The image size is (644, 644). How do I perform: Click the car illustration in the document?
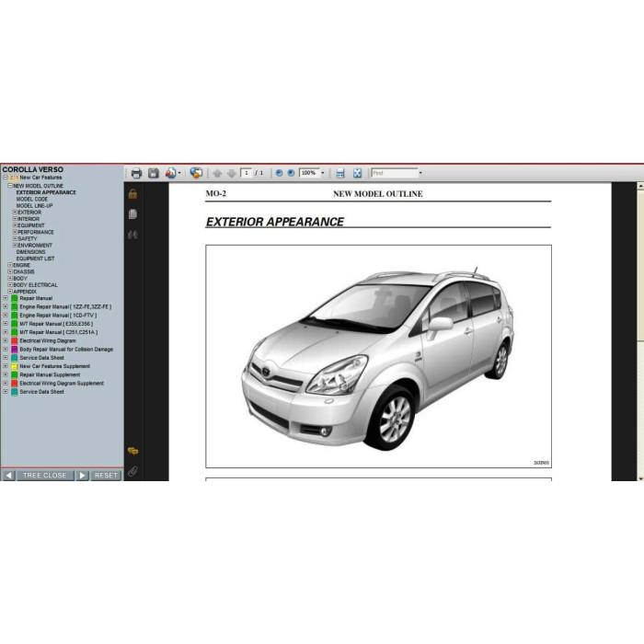(378, 359)
